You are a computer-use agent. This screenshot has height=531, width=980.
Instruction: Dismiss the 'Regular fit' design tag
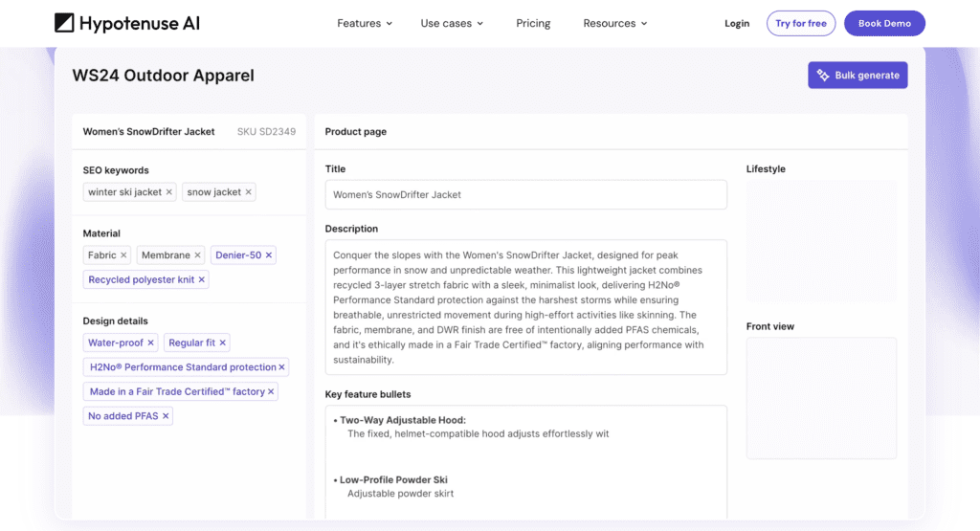point(223,343)
